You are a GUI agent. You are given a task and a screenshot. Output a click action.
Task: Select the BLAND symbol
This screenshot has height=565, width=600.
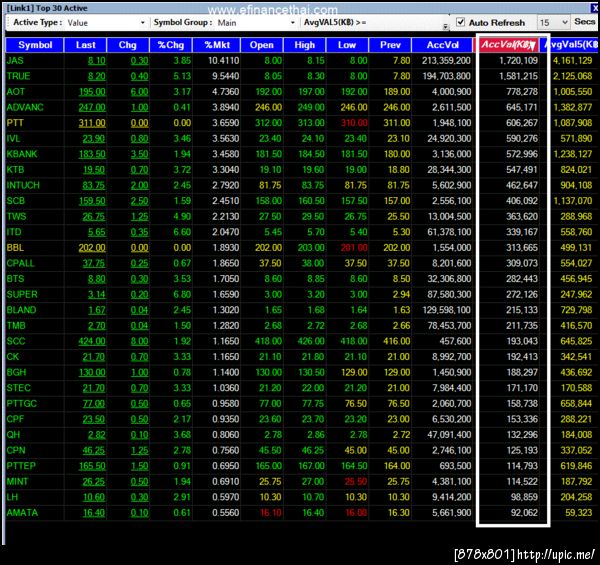pos(21,310)
